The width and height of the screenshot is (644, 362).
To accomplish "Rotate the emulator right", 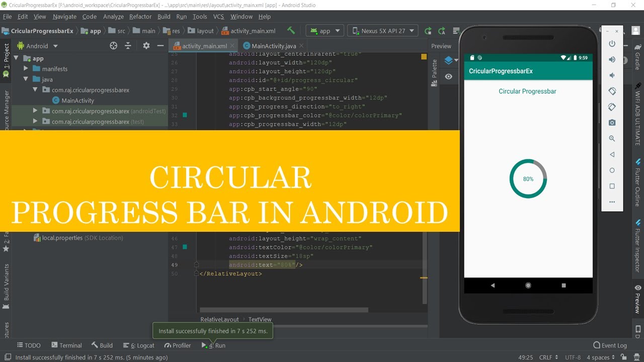I will [612, 107].
